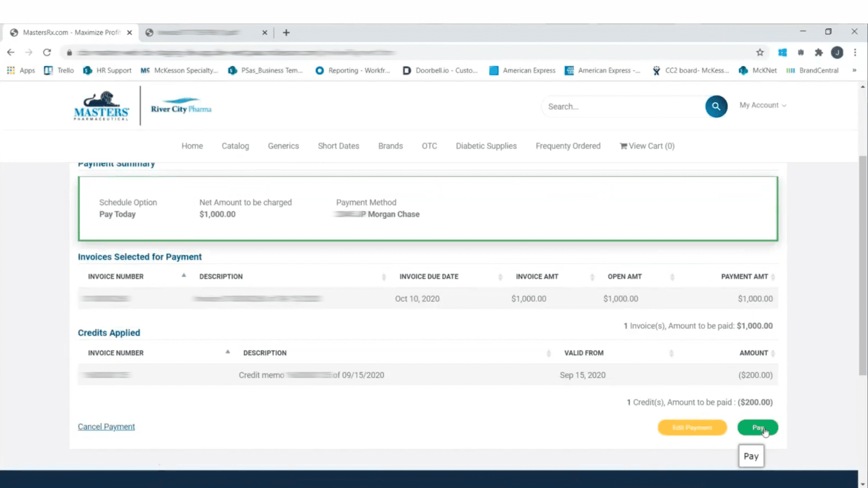The width and height of the screenshot is (868, 488).
Task: Sort invoices by Invoice Due Date column
Action: pyautogui.click(x=429, y=277)
